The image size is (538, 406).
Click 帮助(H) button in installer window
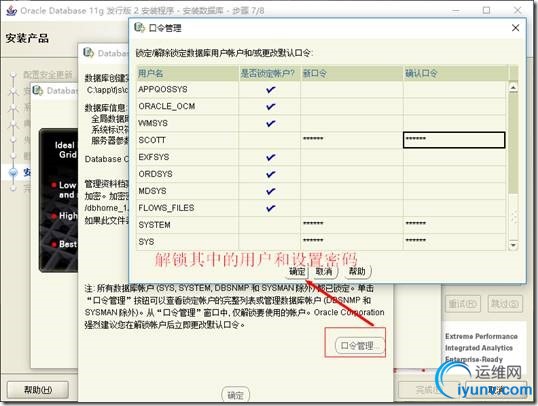(x=38, y=390)
